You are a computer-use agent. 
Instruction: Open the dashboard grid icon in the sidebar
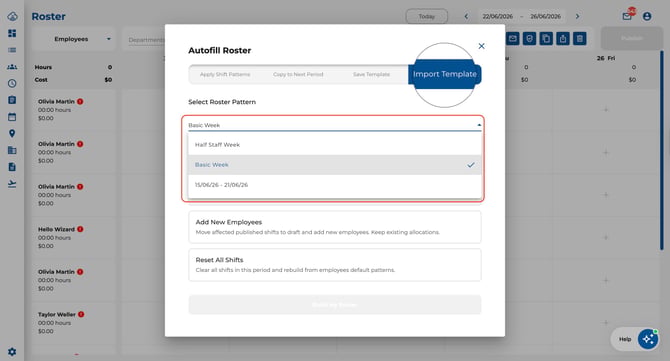click(x=12, y=33)
